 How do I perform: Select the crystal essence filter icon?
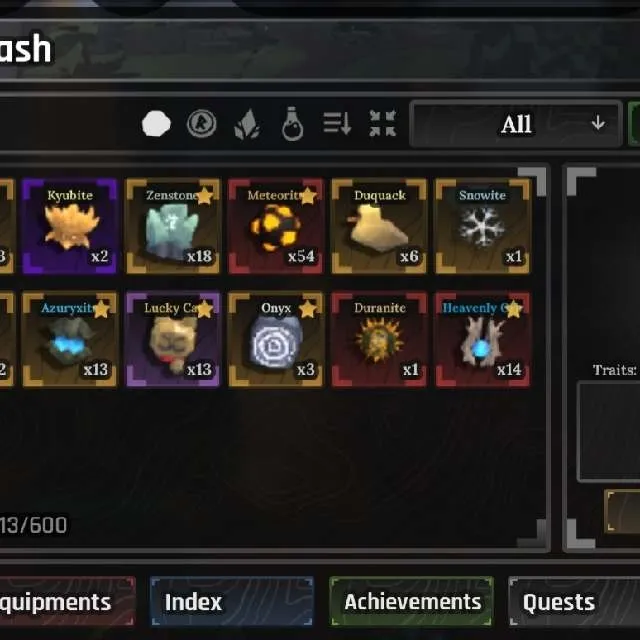pos(247,124)
